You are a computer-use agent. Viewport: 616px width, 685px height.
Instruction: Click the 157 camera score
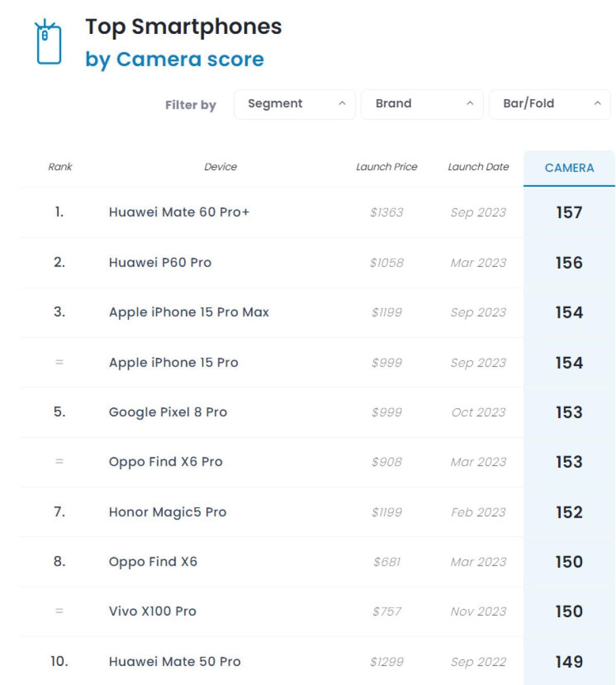[x=569, y=213]
